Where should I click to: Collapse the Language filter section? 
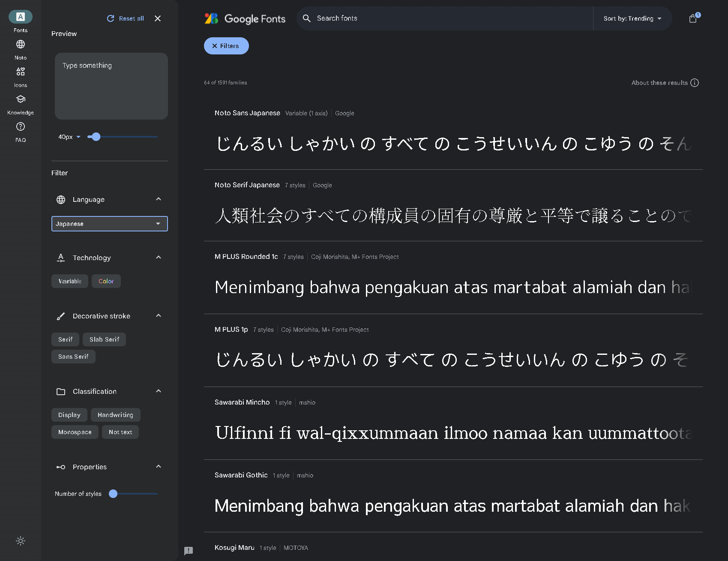click(159, 199)
